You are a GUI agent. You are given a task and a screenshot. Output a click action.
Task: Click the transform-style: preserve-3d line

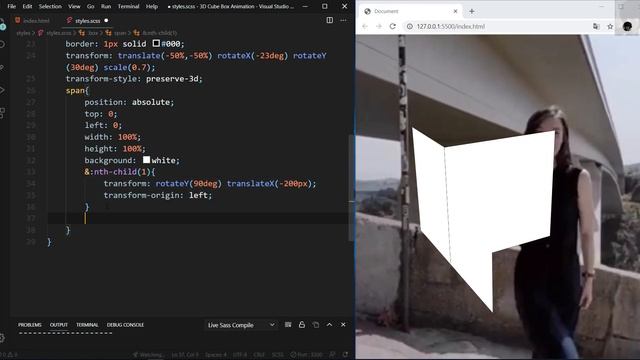click(134, 78)
